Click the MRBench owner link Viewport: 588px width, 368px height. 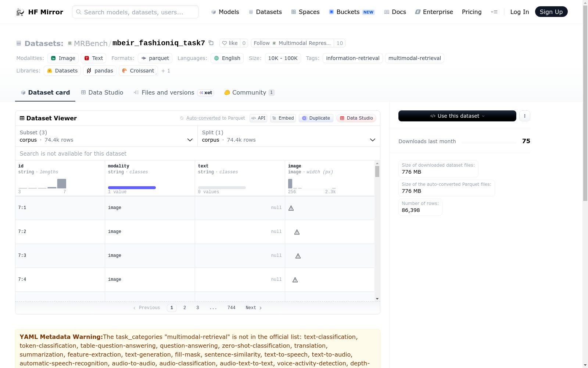pyautogui.click(x=91, y=43)
